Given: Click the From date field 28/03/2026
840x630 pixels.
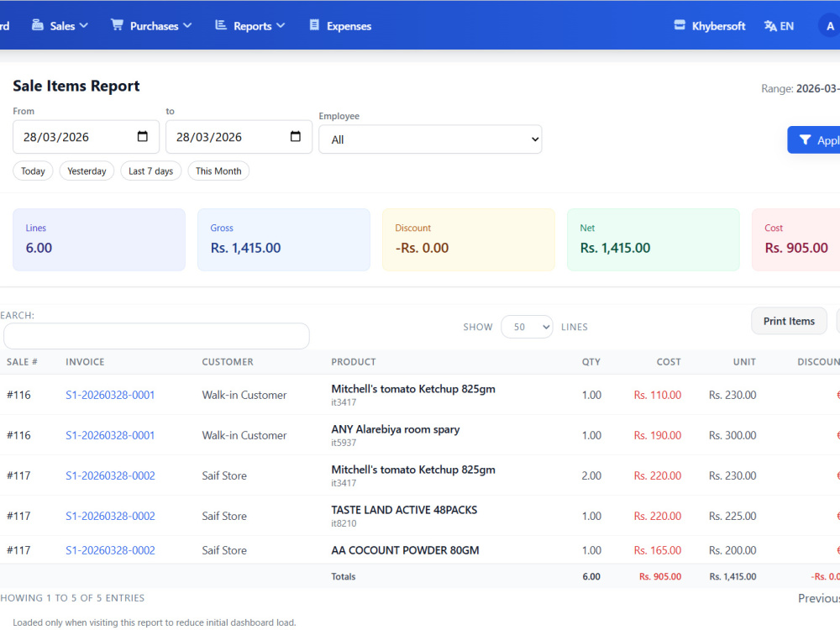Looking at the screenshot, I should (87, 137).
